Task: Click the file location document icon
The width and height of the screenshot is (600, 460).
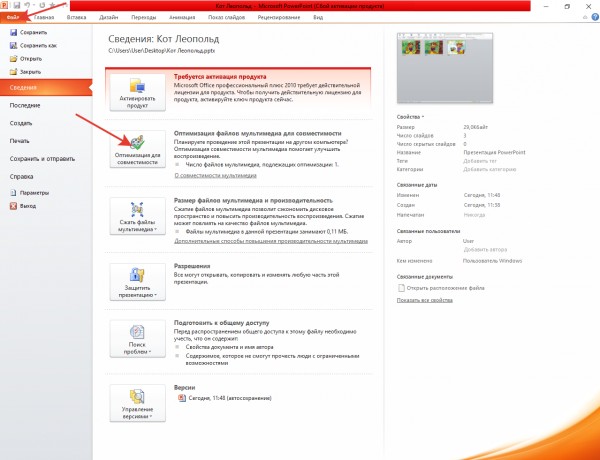Action: point(401,288)
